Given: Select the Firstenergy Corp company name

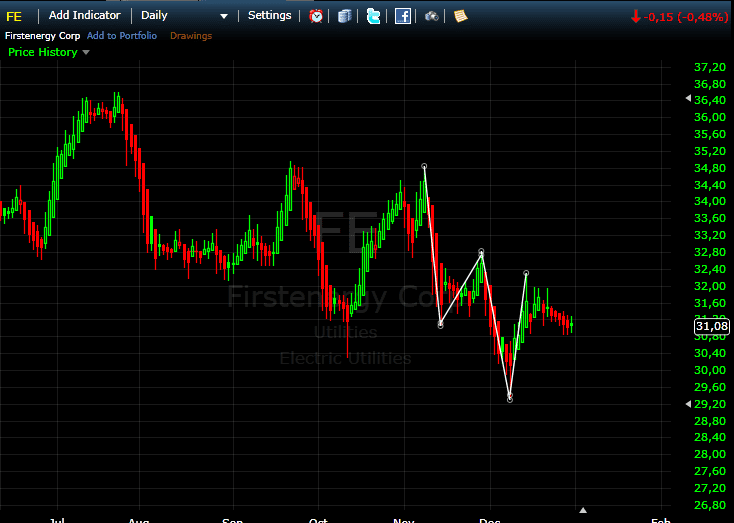Looking at the screenshot, I should [x=43, y=36].
